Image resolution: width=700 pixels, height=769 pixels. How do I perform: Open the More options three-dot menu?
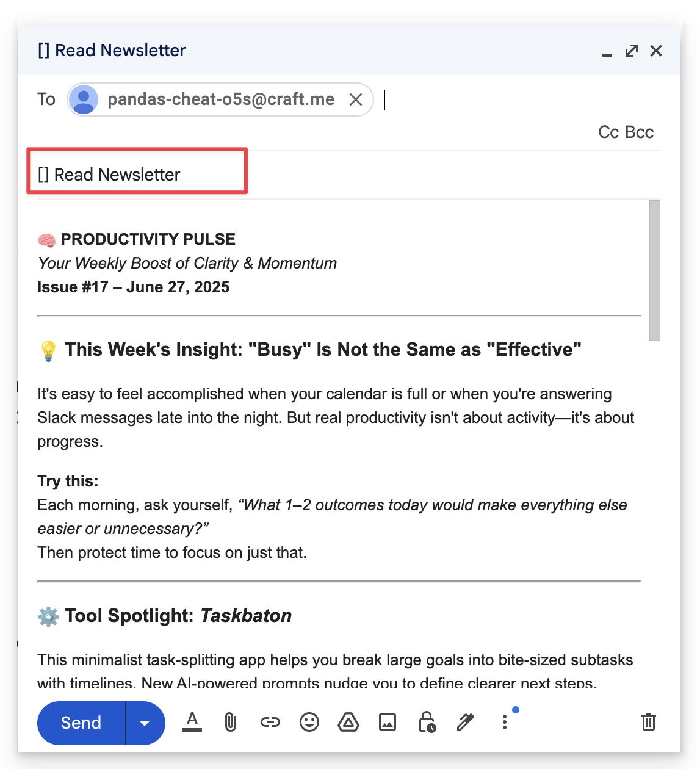pos(504,723)
